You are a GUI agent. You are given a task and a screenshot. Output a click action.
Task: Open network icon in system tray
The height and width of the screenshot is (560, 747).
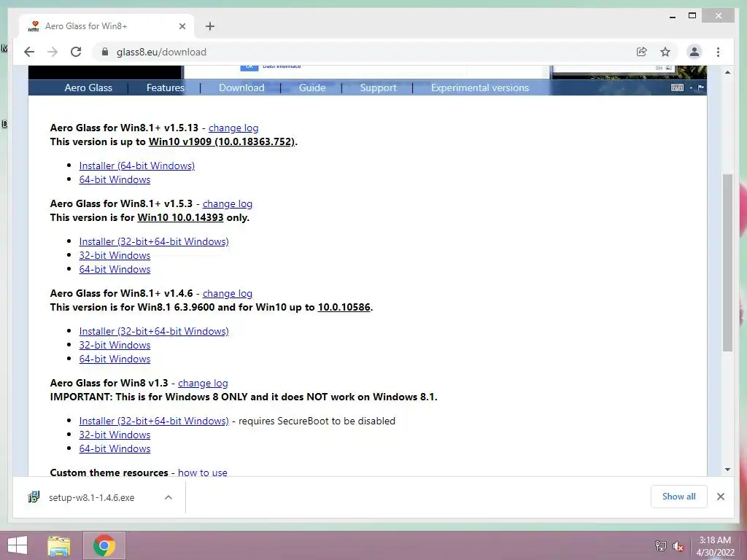660,545
